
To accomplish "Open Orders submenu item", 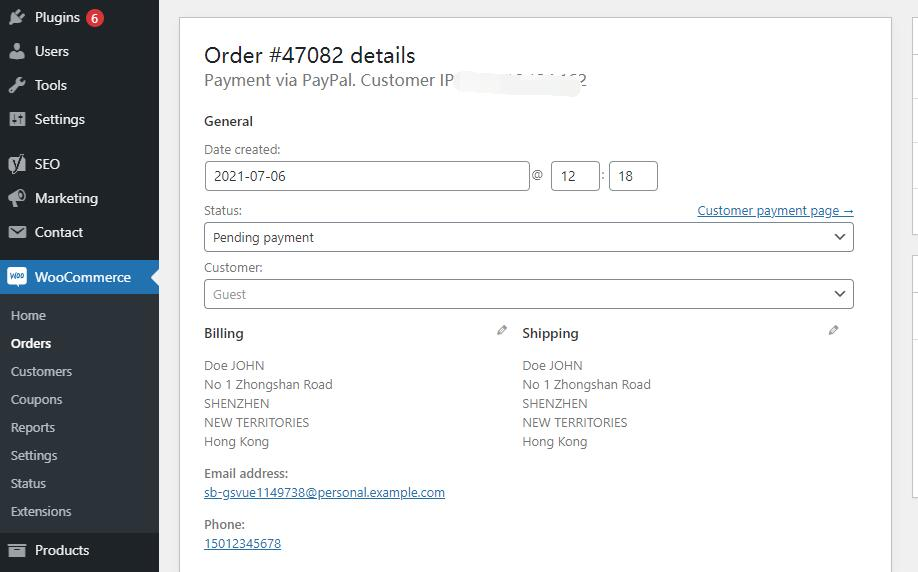I will coord(31,343).
